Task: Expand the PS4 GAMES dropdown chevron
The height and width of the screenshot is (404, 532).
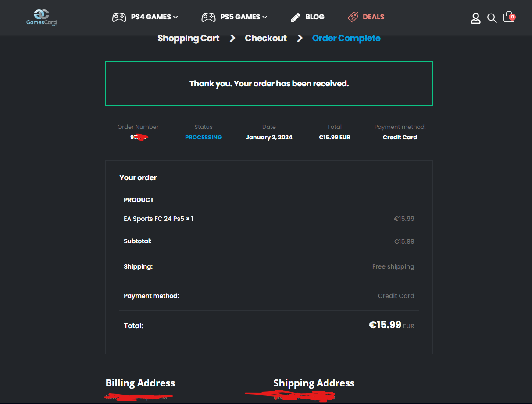Action: click(175, 17)
